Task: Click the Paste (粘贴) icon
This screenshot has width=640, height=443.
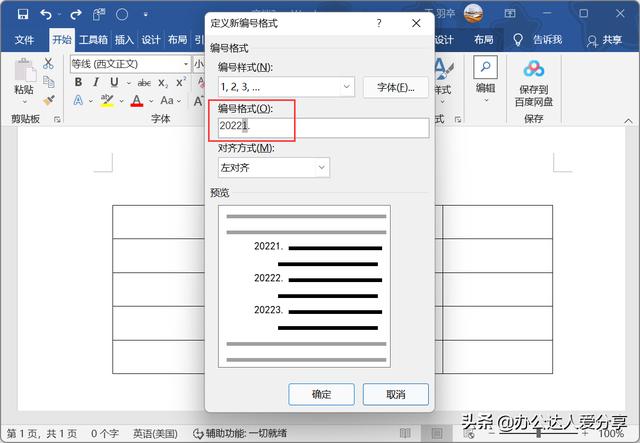Action: pos(24,71)
